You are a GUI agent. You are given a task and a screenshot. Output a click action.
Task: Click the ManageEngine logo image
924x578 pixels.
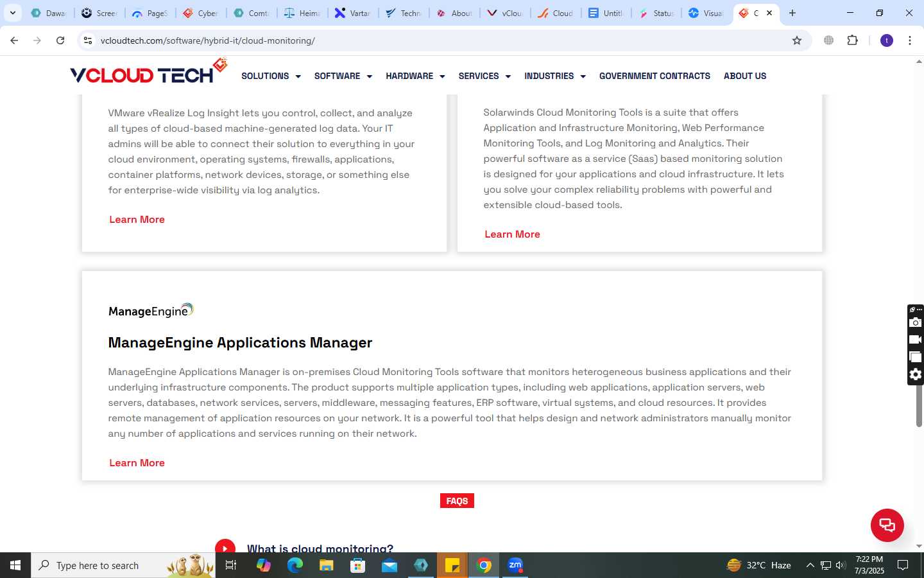tap(151, 311)
